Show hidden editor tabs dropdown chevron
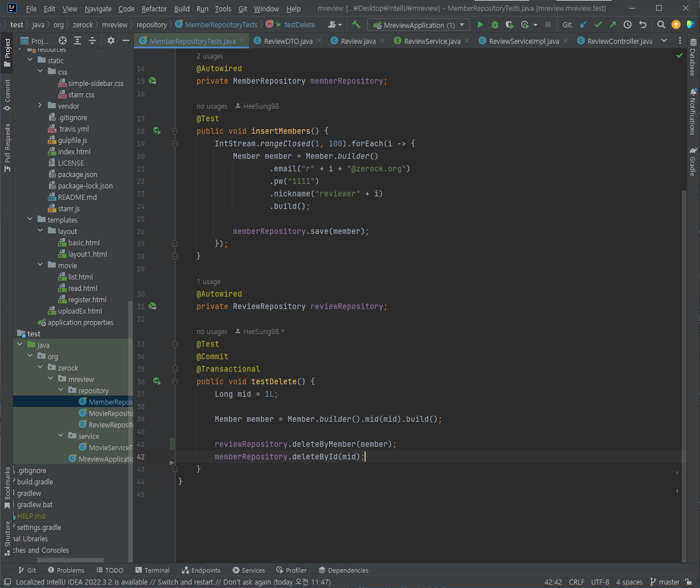Screen dimensions: 700x588 (x=664, y=41)
